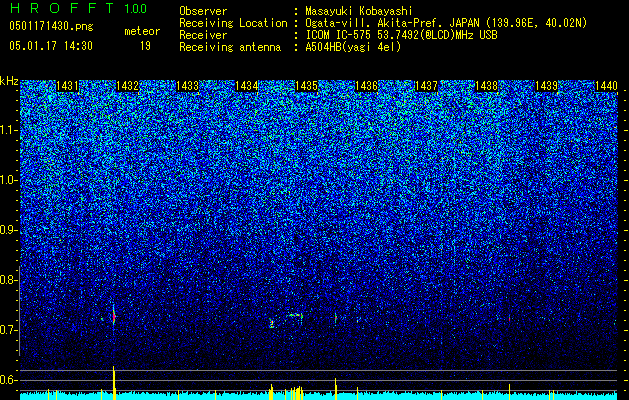Click the 0.6 kHz axis label
This screenshot has height=400, width=629.
tap(9, 380)
